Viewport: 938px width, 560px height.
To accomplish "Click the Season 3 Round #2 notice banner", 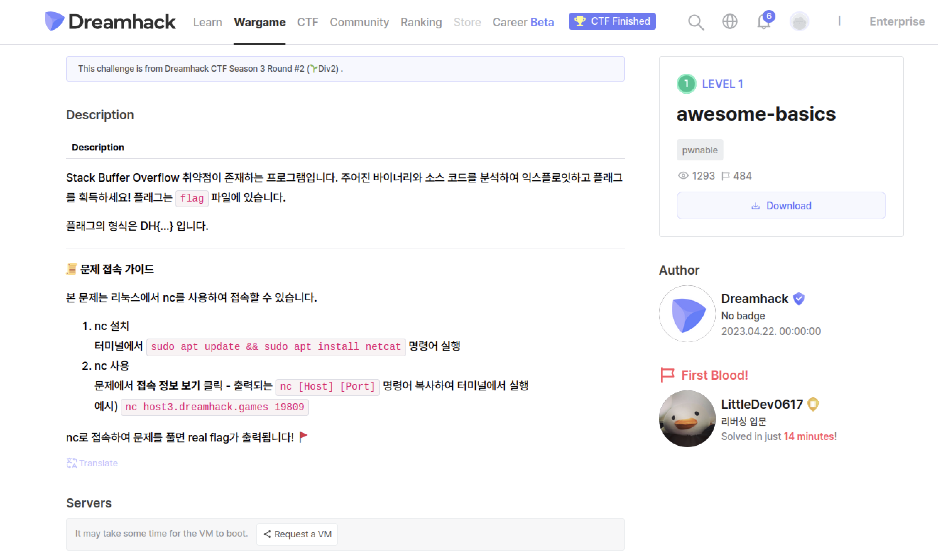I will [x=345, y=69].
